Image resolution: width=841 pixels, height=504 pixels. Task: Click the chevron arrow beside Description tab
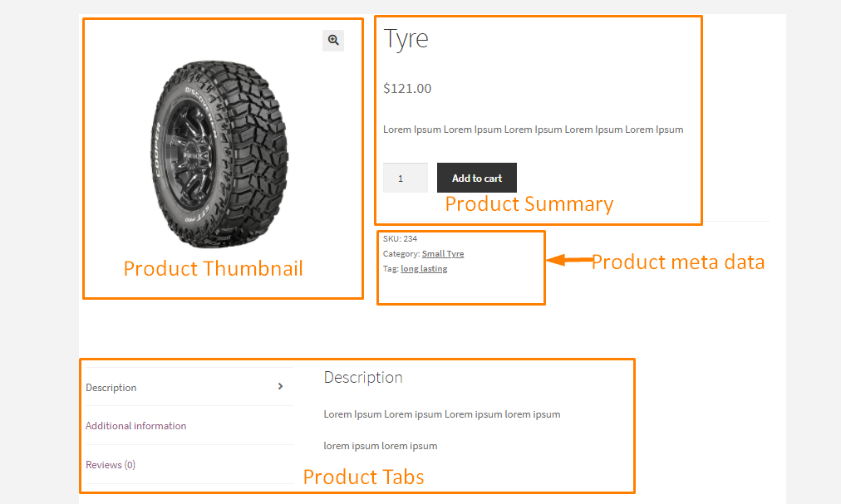(280, 387)
